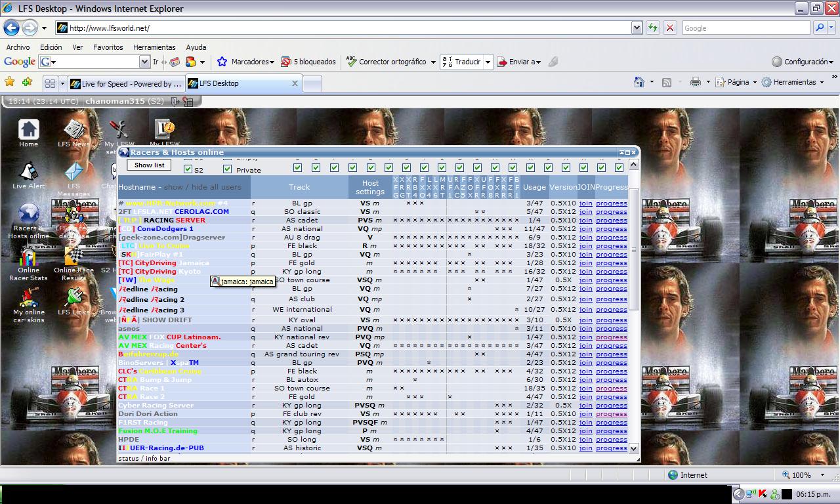The width and height of the screenshot is (840, 504).
Task: Open the Online Race Results flag icon
Action: pos(73,256)
